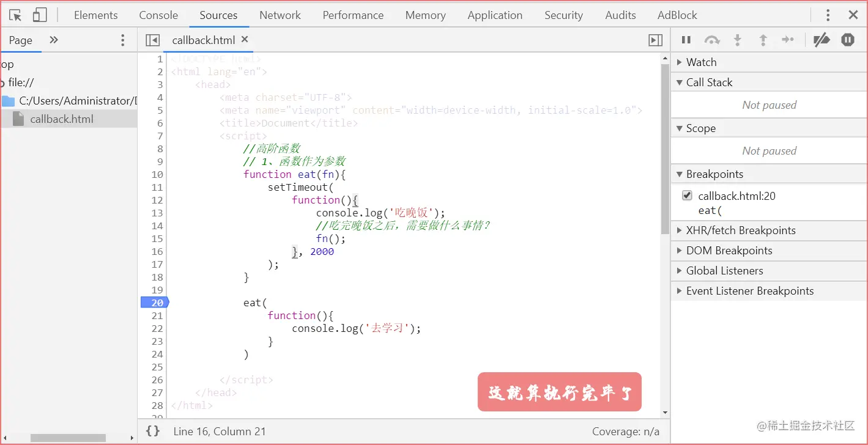Viewport: 868px width, 445px height.
Task: Pretty print the source with braces icon
Action: pos(153,431)
